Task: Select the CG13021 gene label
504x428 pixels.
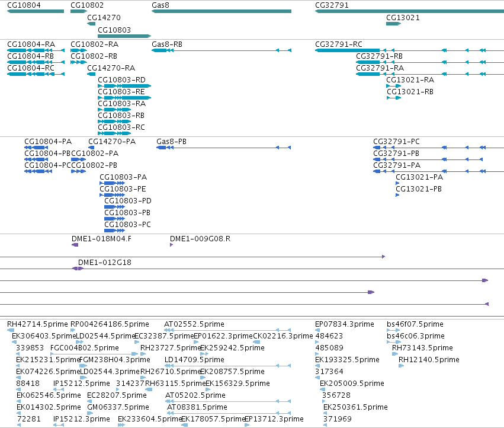Action: tap(403, 17)
